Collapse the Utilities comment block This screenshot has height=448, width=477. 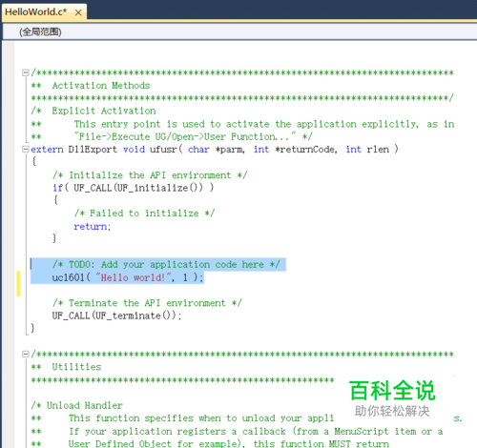pyautogui.click(x=25, y=354)
